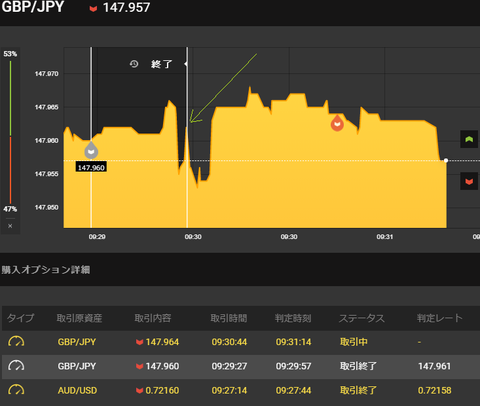Click the red arrow beside 147.960 in table
The image size is (480, 406).
click(x=140, y=366)
